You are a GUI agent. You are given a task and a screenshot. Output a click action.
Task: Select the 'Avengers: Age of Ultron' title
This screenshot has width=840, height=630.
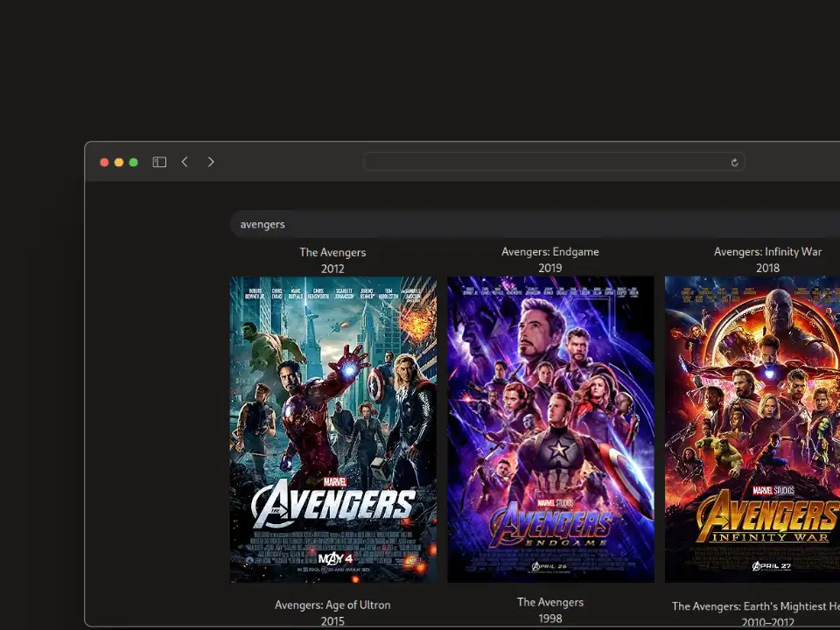(332, 605)
